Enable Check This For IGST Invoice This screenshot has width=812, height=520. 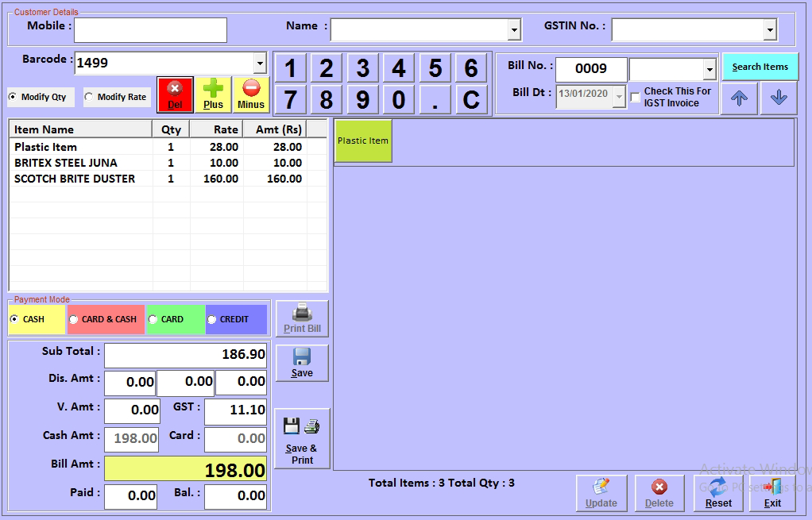pos(636,98)
